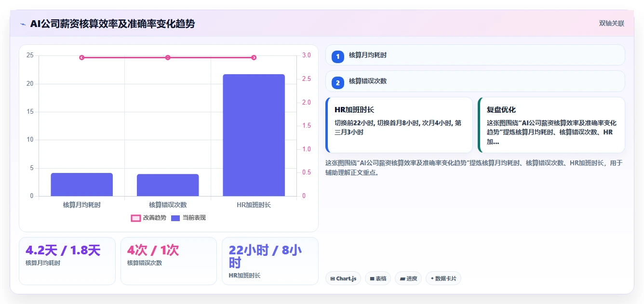The height and width of the screenshot is (304, 644).
Task: Click trend line point above 核算月均耗时
Action: point(81,57)
